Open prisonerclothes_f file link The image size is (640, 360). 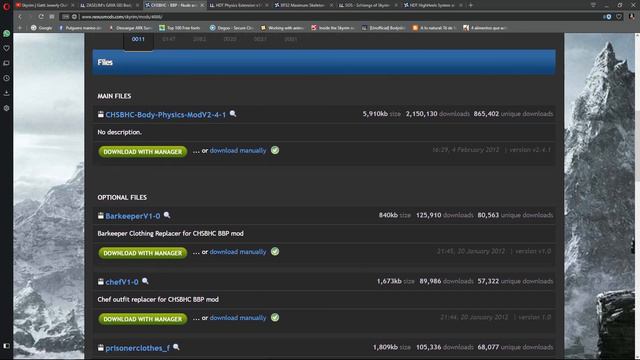[137, 348]
